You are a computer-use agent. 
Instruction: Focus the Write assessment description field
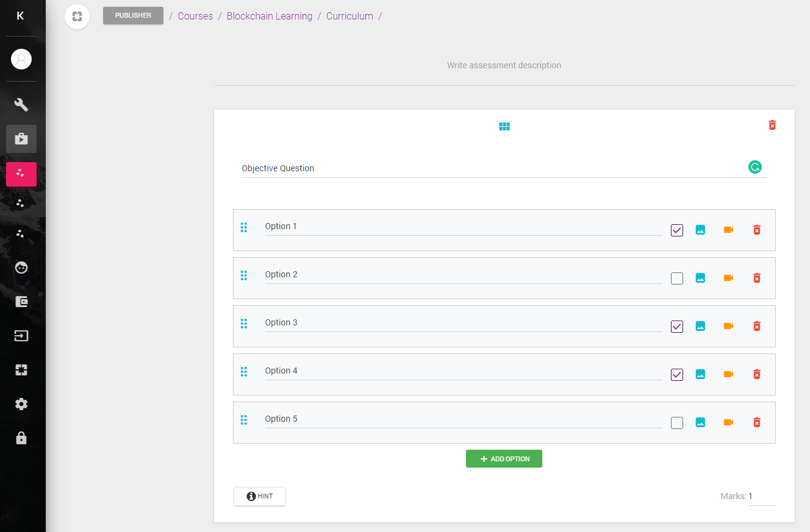504,65
